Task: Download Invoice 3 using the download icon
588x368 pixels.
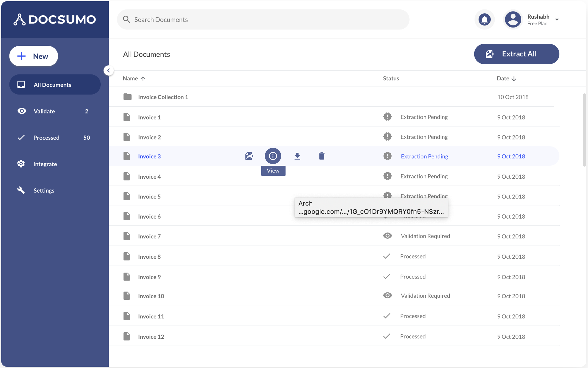Action: click(297, 156)
